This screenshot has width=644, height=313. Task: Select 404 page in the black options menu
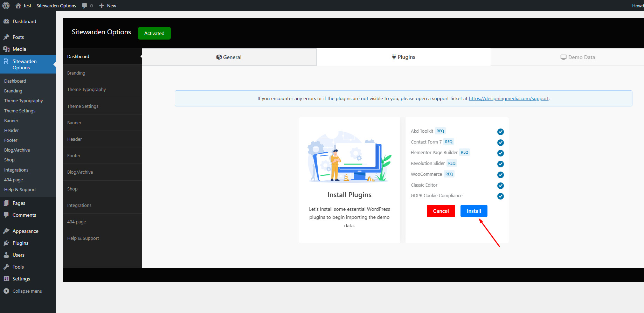(x=102, y=222)
